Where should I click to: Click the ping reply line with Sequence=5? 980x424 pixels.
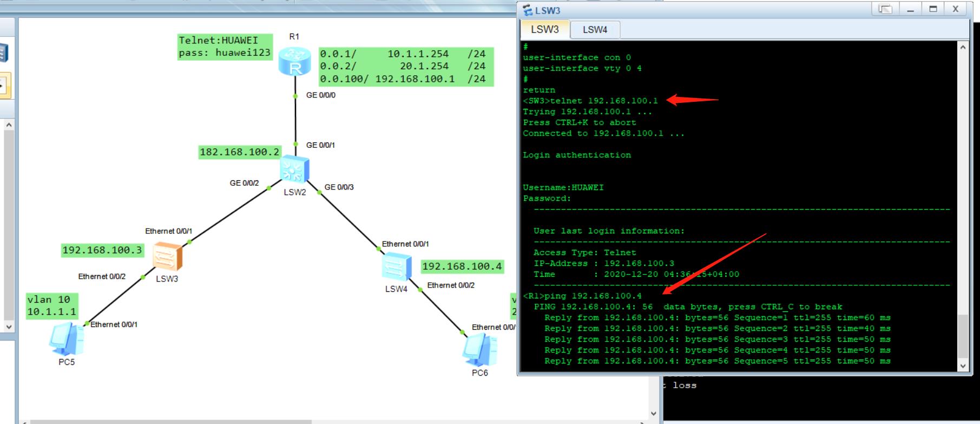point(718,361)
